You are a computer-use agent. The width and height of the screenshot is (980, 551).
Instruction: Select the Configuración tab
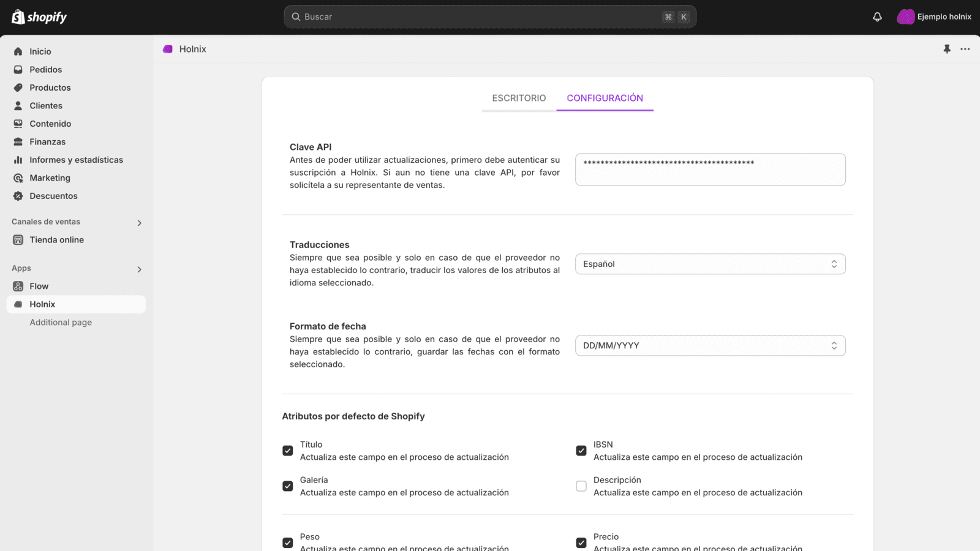[x=605, y=98]
